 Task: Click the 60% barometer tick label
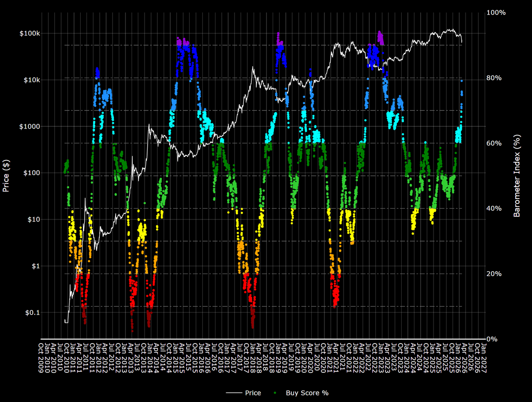pos(494,143)
